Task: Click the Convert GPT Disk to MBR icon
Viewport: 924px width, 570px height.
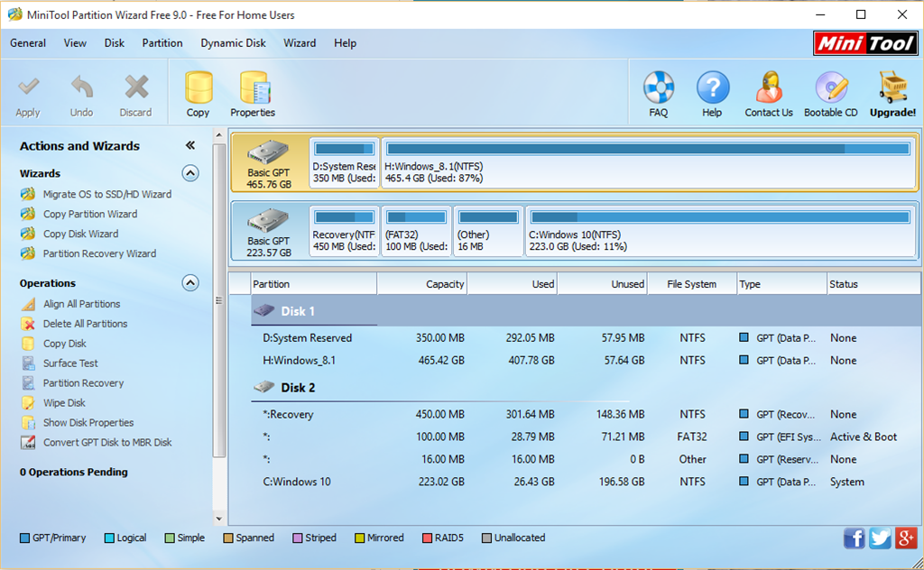Action: (x=28, y=442)
